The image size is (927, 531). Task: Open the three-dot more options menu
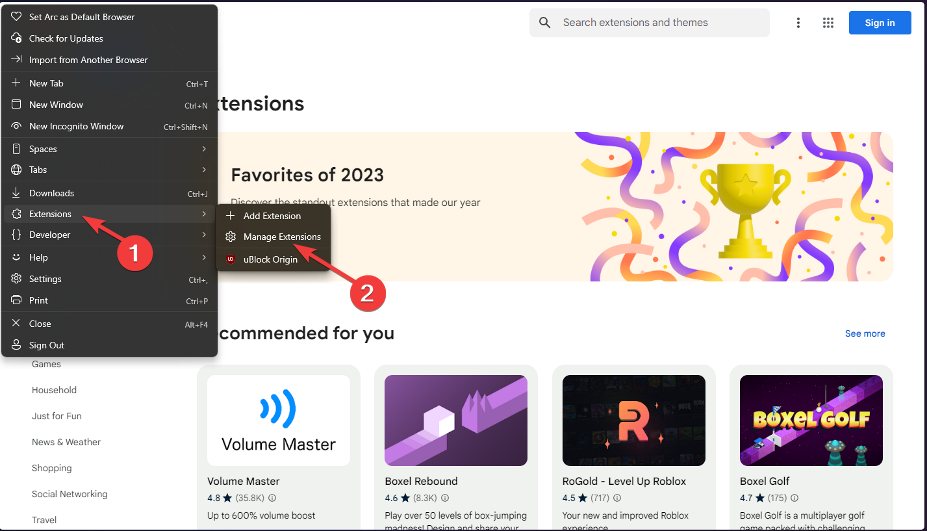798,22
